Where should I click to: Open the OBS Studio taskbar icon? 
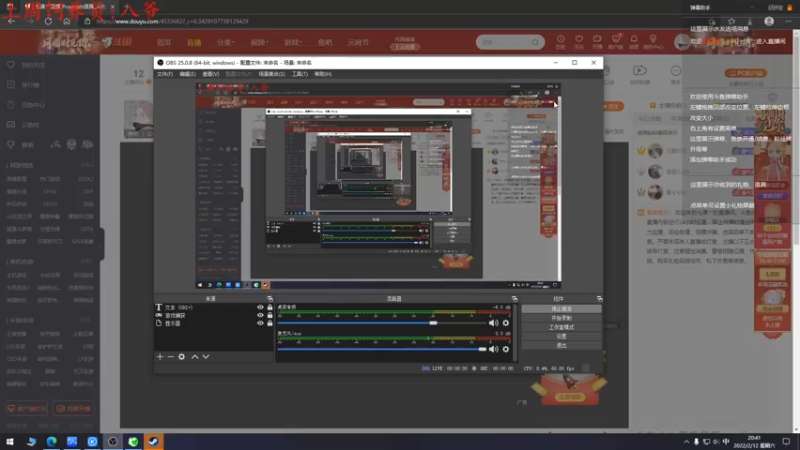point(113,441)
